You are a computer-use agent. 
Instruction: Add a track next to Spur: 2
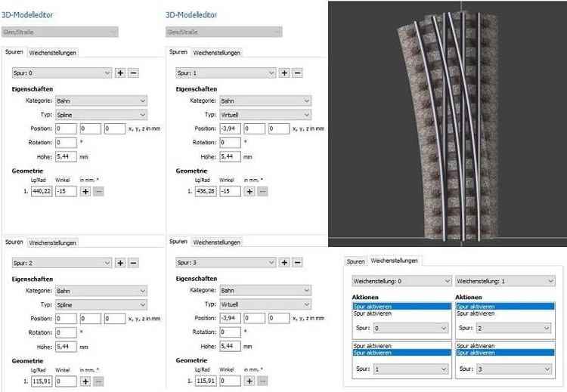click(120, 263)
